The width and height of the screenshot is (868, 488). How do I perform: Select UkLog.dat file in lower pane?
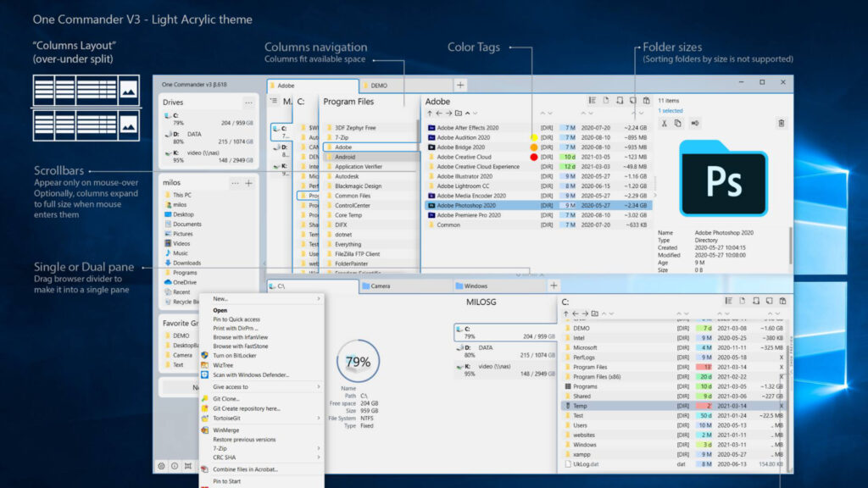674,464
